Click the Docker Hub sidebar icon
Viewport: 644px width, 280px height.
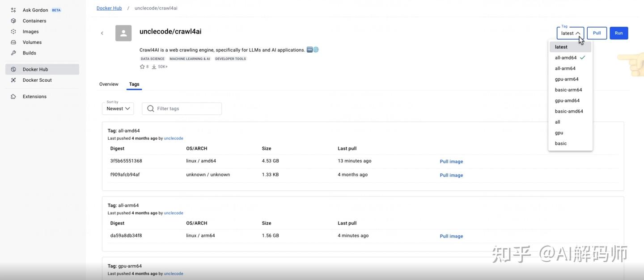click(13, 69)
